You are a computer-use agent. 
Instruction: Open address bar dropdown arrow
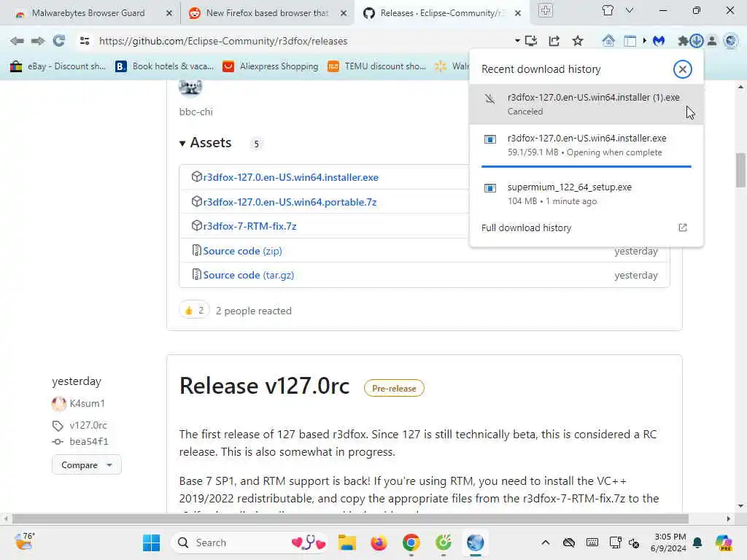click(517, 41)
